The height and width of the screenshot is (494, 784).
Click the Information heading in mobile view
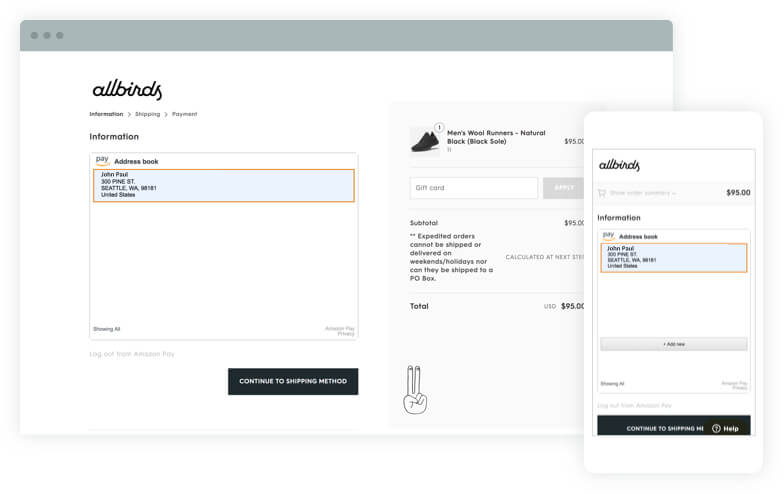click(618, 218)
